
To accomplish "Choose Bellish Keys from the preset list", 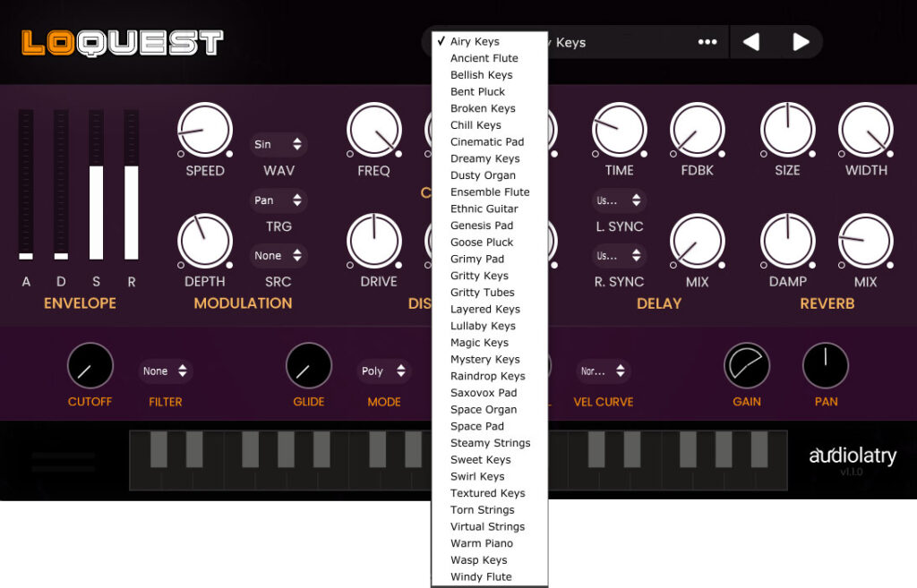I will (490, 75).
